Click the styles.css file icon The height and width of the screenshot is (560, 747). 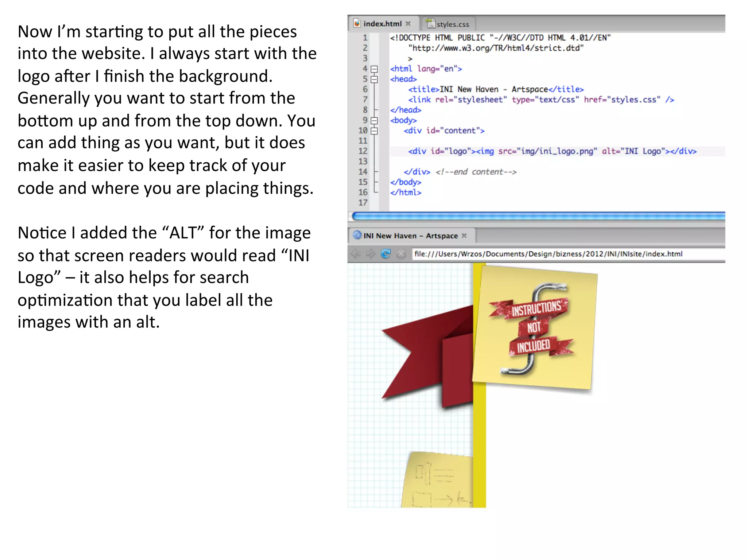coord(431,23)
